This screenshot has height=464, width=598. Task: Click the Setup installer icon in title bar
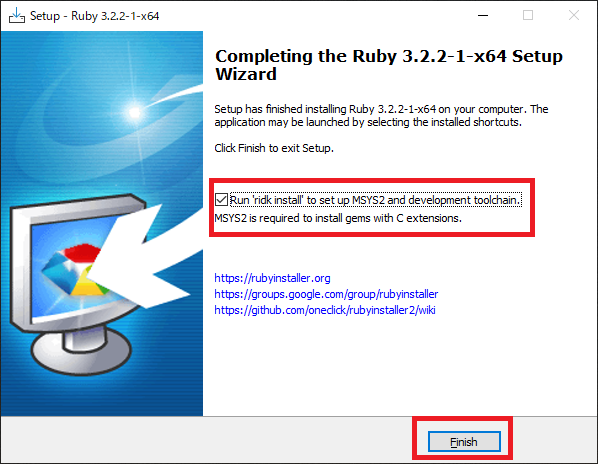(17, 16)
